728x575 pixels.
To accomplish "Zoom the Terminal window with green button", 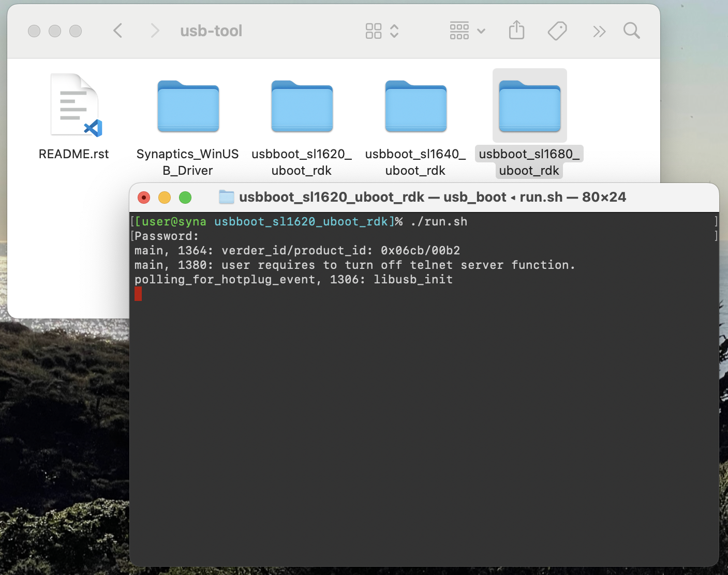I will pyautogui.click(x=185, y=198).
